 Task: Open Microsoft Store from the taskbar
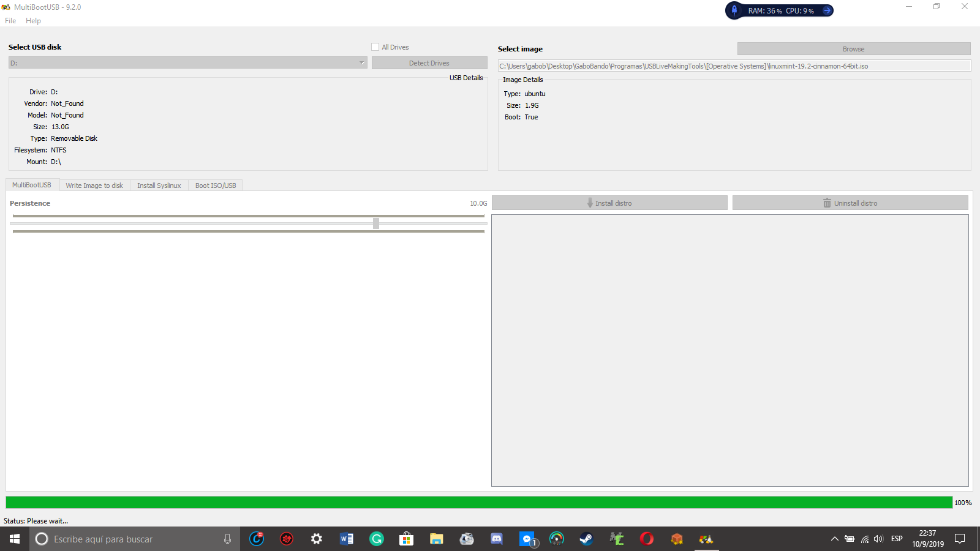[406, 539]
